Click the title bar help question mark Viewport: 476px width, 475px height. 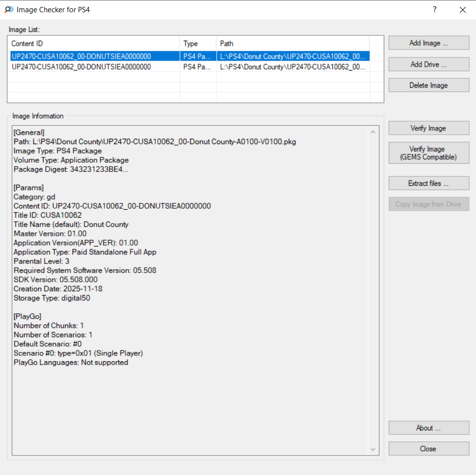click(434, 10)
